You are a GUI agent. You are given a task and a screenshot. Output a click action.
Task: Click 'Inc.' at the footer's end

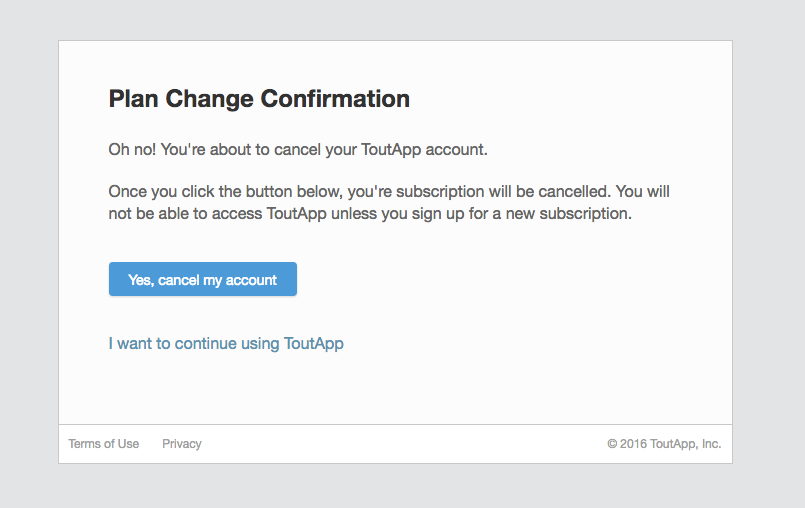pyautogui.click(x=710, y=444)
